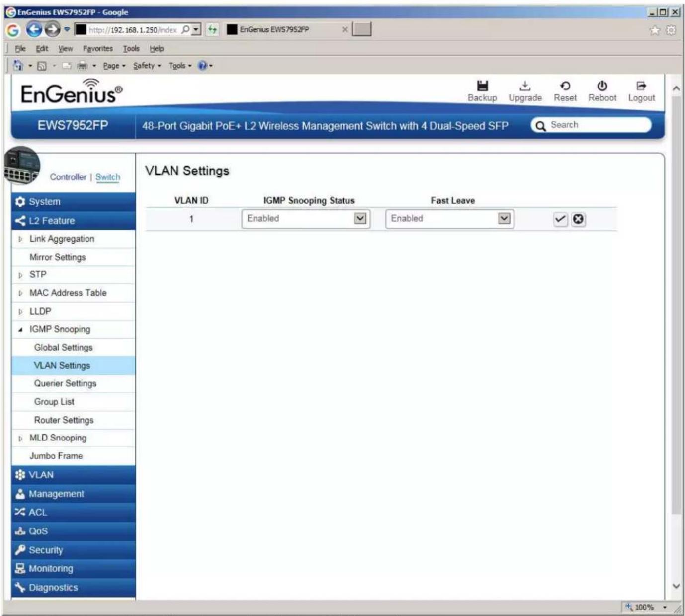
Task: Click the Reboot power icon
Action: tap(602, 86)
